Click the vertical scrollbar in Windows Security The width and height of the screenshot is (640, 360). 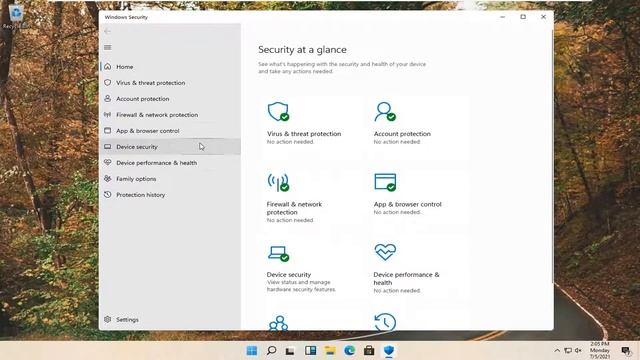552,155
